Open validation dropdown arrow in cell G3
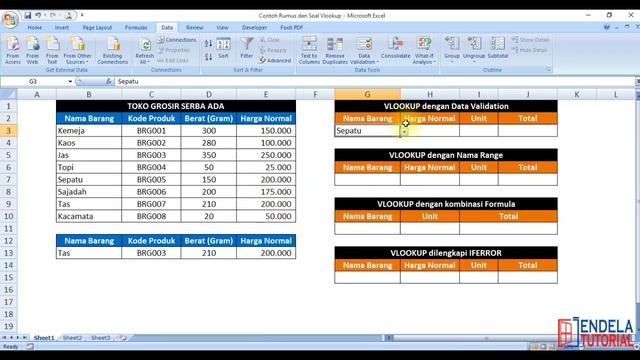This screenshot has width=640, height=360. 404,132
